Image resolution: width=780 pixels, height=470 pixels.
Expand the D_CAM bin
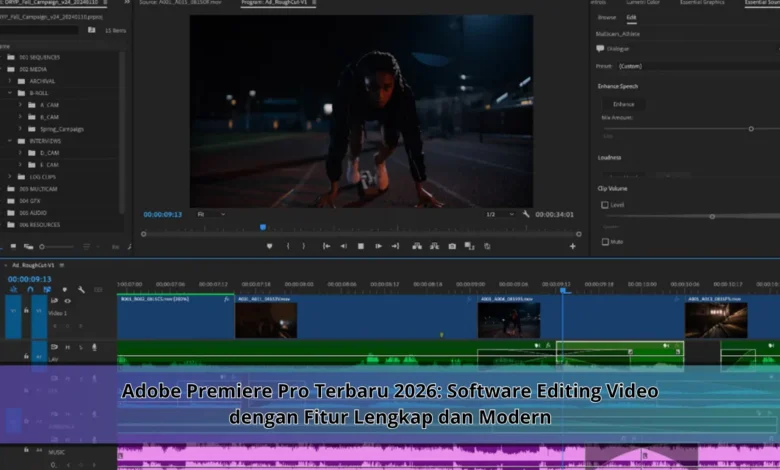click(x=20, y=152)
